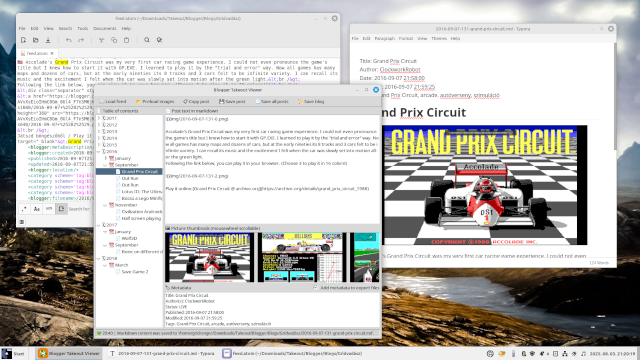The image size is (640, 360).
Task: Toggle Add metadata to export files checkbox
Action: coord(315,288)
